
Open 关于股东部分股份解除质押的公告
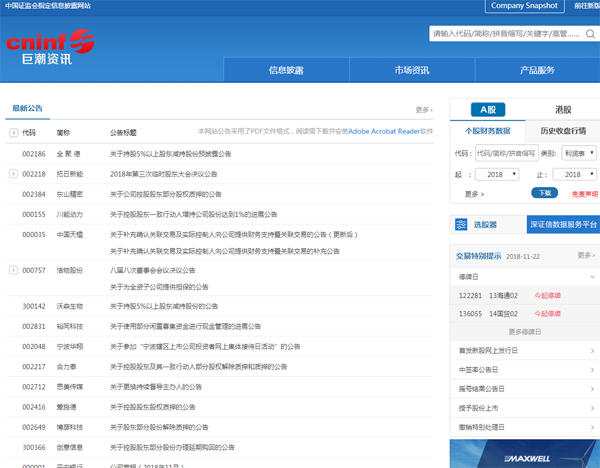tap(159, 427)
